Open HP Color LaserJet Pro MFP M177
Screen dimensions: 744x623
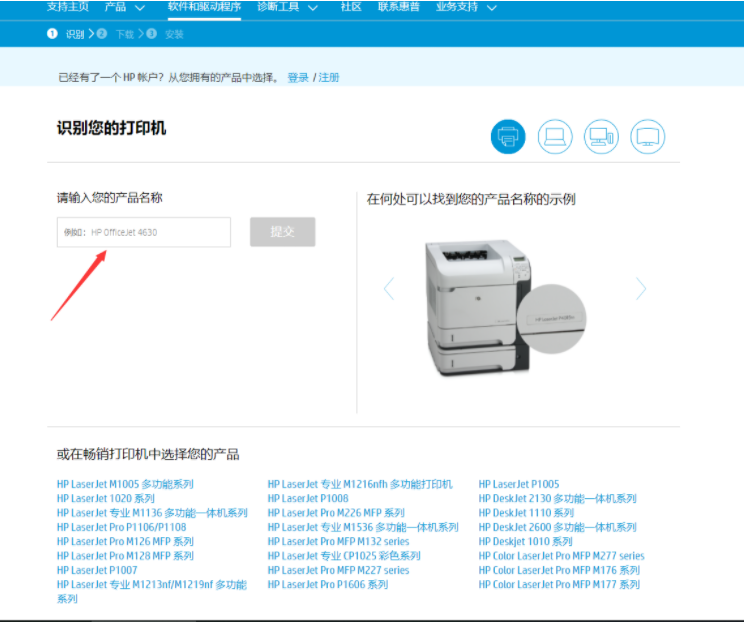[559, 584]
